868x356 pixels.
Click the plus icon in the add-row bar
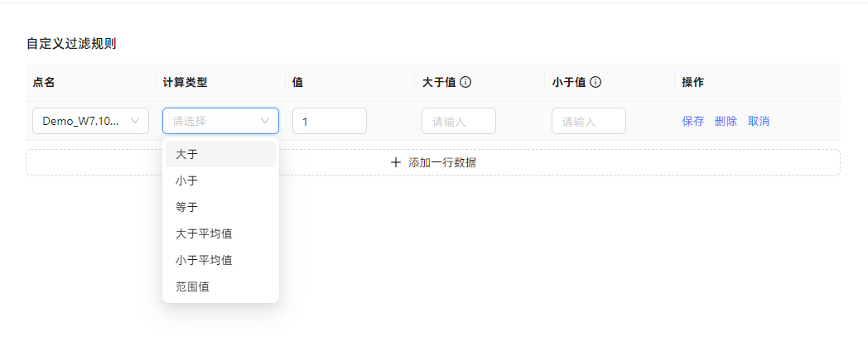click(396, 162)
